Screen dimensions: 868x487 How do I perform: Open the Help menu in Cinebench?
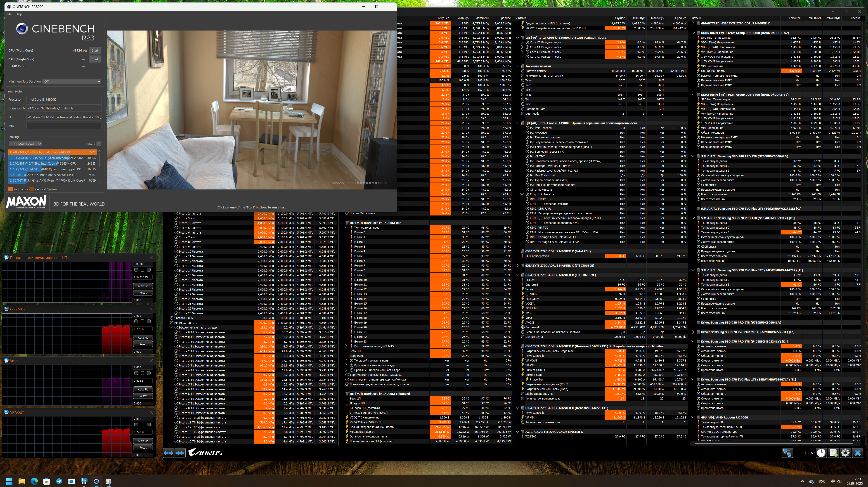19,14
